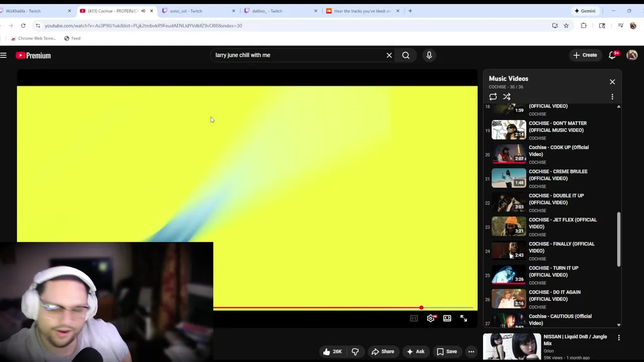Switch to the WizKhalifa Twitch tab
The height and width of the screenshot is (362, 644).
click(x=35, y=11)
